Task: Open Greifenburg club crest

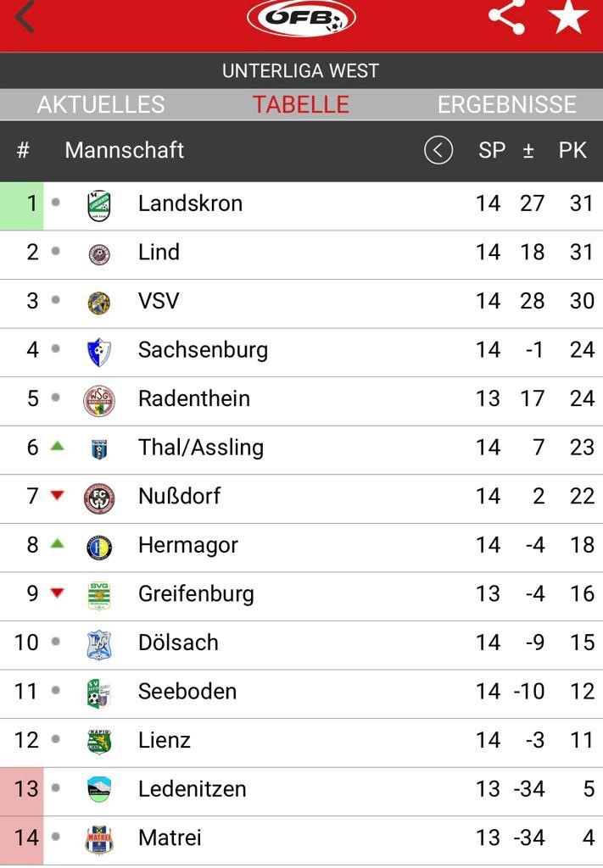Action: tap(99, 596)
